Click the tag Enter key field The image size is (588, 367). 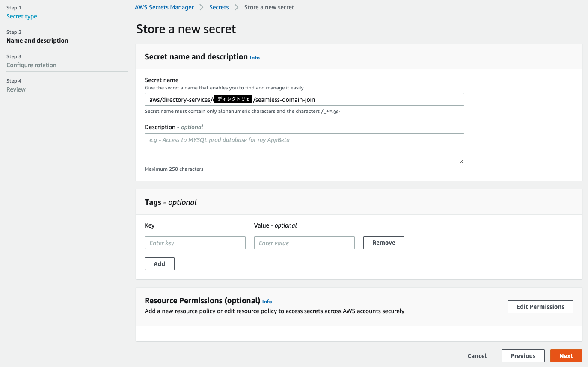(x=195, y=243)
